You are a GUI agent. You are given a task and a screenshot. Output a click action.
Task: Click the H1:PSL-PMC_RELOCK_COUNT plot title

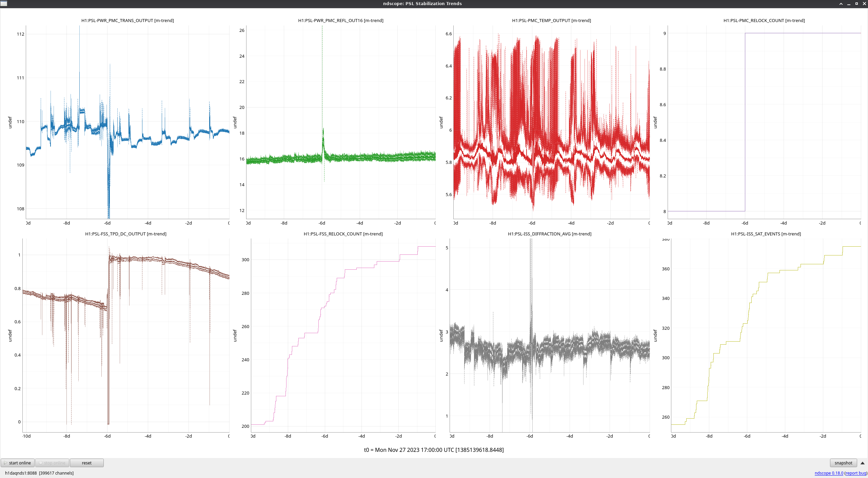(764, 20)
